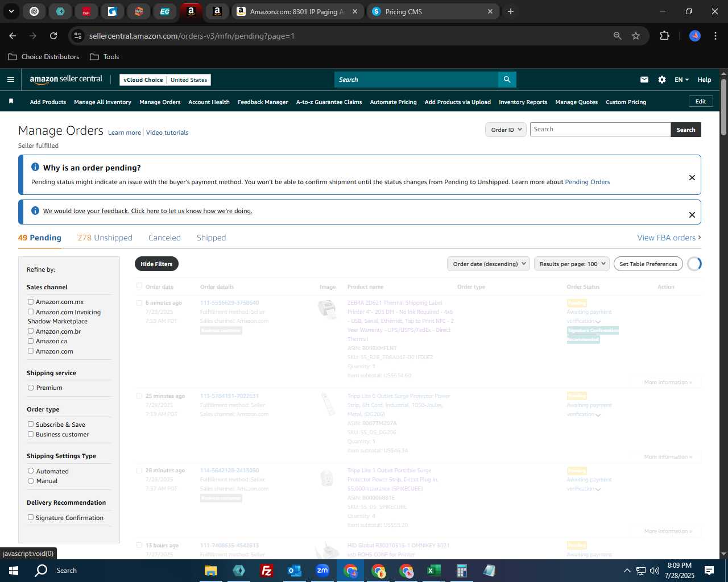Check the Amazon.com Invoicing Shadow Marketplace box
Viewport: 728px width, 582px height.
tap(31, 311)
